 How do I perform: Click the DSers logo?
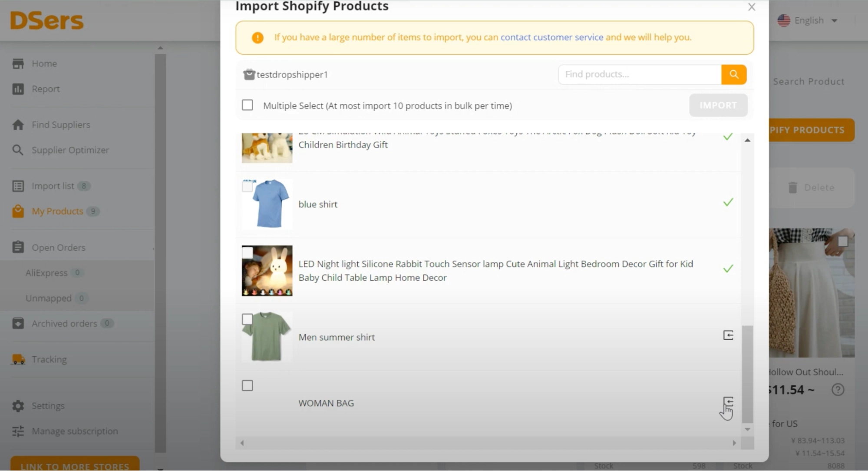click(x=47, y=20)
